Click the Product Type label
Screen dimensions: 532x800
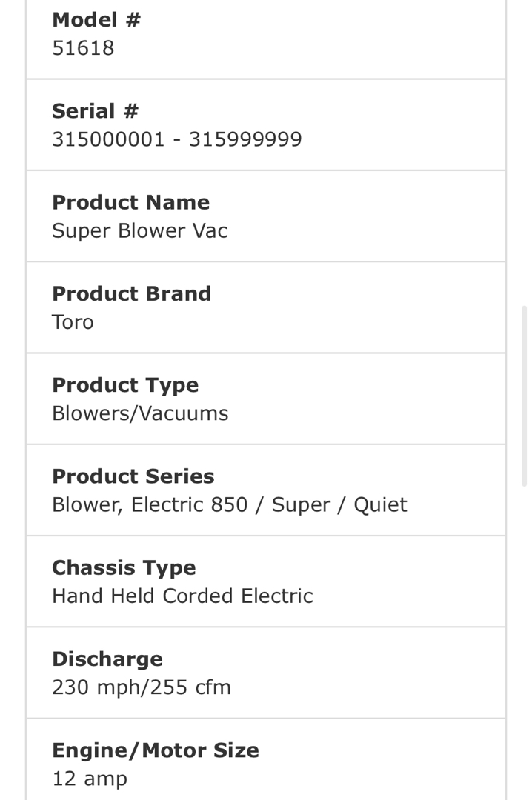[125, 385]
